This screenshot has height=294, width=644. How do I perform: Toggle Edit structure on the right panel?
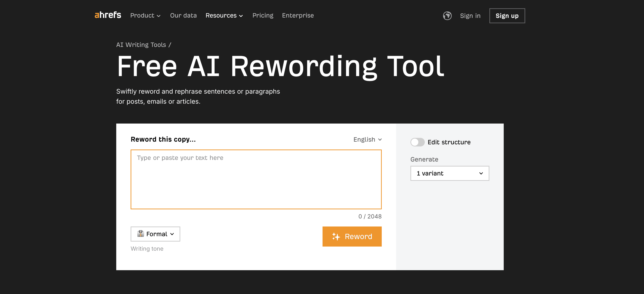pyautogui.click(x=417, y=142)
